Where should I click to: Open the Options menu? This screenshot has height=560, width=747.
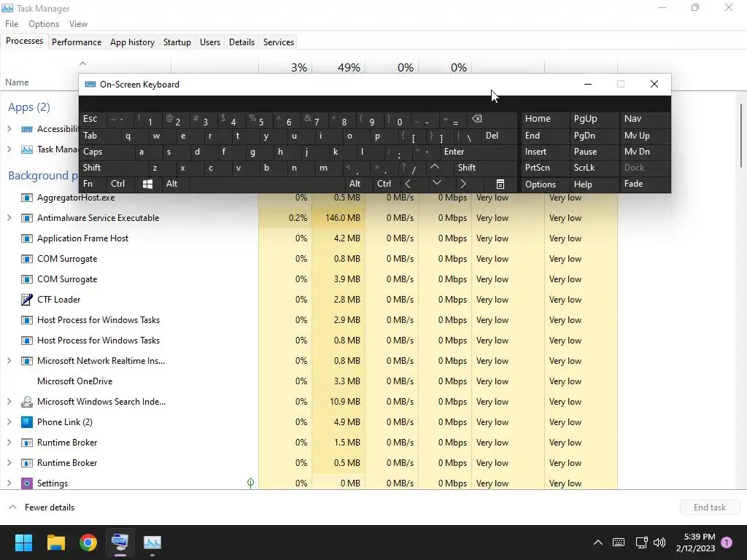43,24
